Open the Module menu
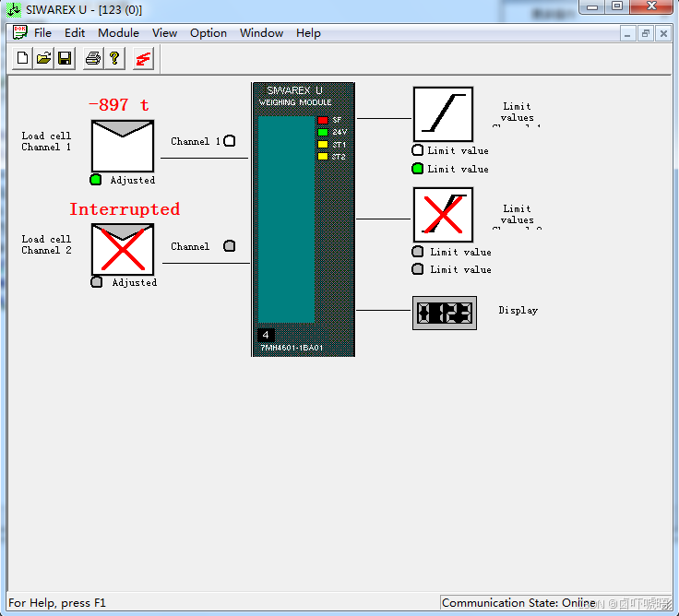 [x=118, y=33]
